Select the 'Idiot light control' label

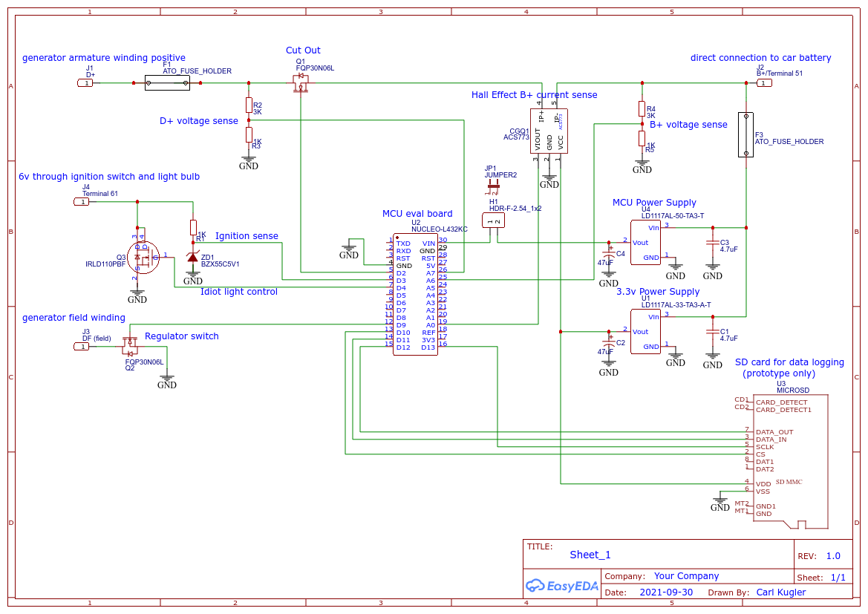point(238,292)
